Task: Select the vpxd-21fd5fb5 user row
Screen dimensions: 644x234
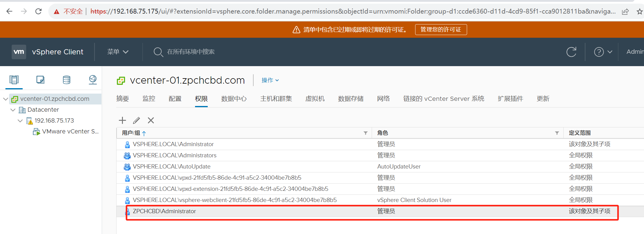Action: (380, 178)
